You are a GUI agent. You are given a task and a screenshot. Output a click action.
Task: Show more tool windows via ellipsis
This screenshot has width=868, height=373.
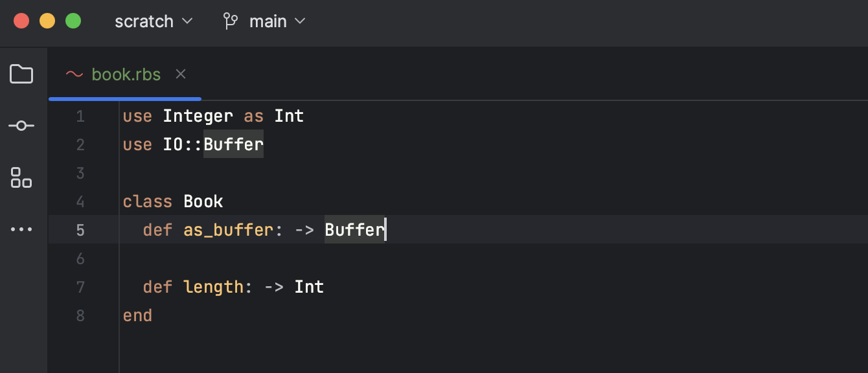point(21,229)
